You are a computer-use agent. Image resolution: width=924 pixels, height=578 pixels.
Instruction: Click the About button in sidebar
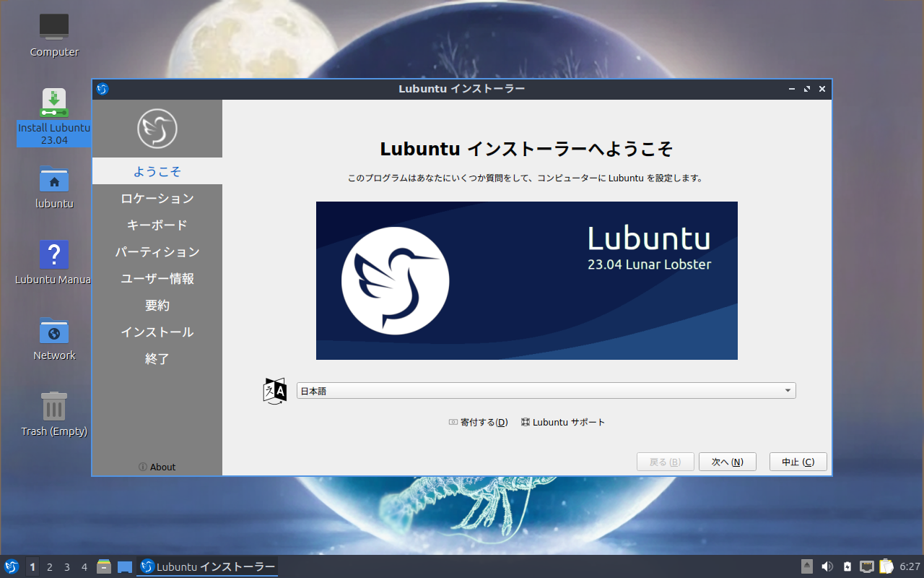[157, 467]
